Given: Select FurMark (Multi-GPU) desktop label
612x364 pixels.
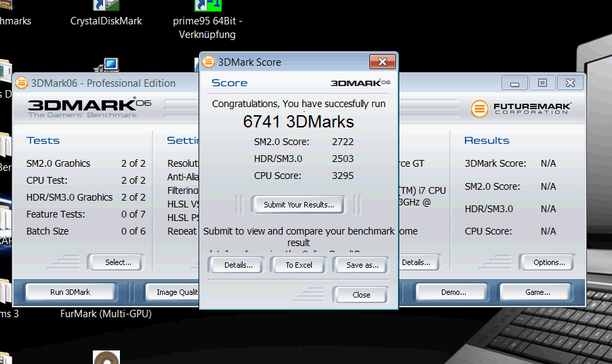Looking at the screenshot, I should [106, 314].
